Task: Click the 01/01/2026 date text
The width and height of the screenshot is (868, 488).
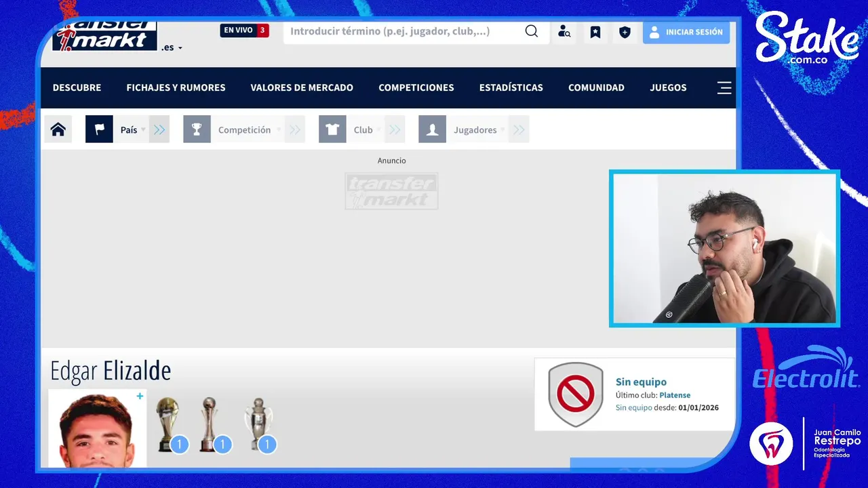Action: click(x=698, y=408)
